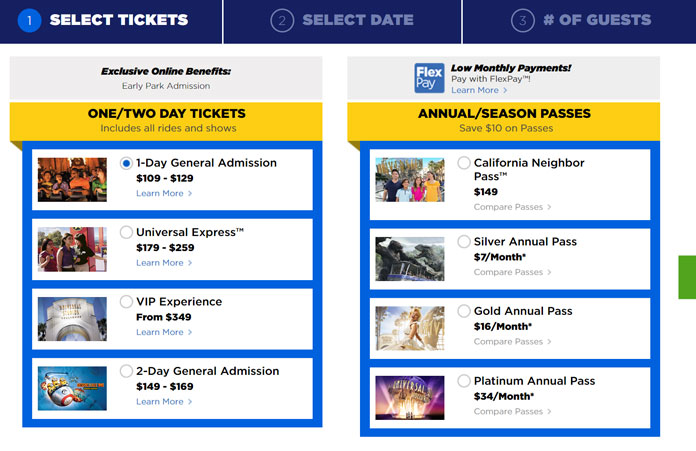Select 2-Day General Admission radio button
Screen dimensions: 696x451
pos(126,371)
